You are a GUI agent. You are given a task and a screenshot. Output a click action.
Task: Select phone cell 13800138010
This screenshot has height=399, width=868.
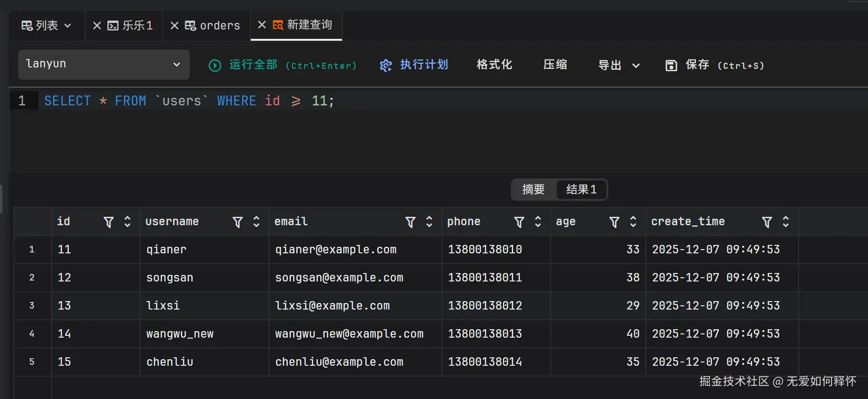(x=496, y=250)
